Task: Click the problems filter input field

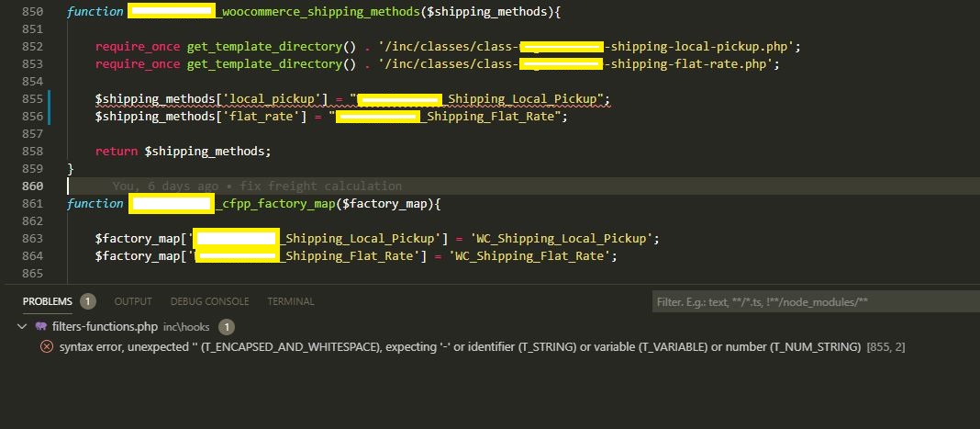Action: 816,302
